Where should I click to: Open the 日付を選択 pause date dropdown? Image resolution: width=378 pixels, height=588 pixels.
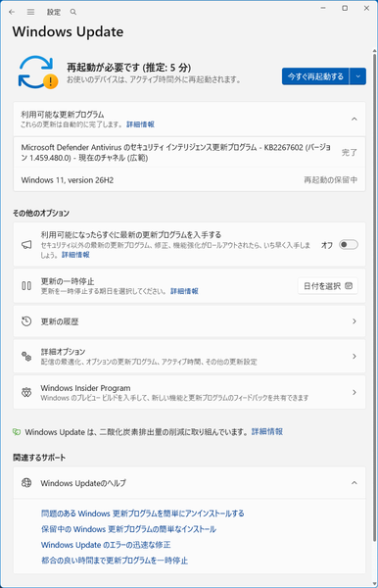click(328, 286)
